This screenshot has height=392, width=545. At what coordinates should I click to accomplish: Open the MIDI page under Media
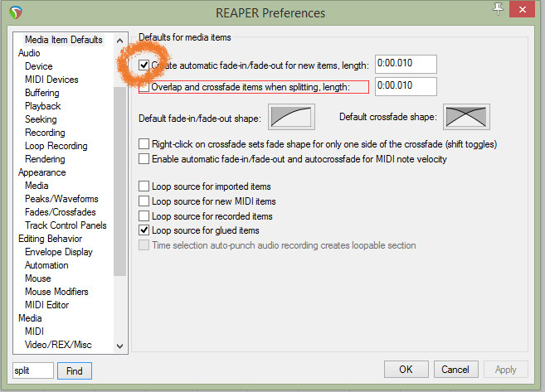[34, 332]
